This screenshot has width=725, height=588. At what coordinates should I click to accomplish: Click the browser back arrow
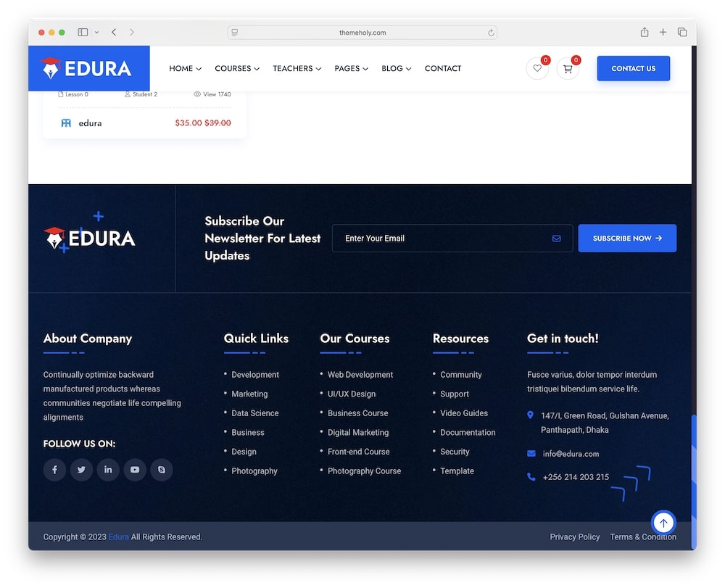(x=114, y=32)
